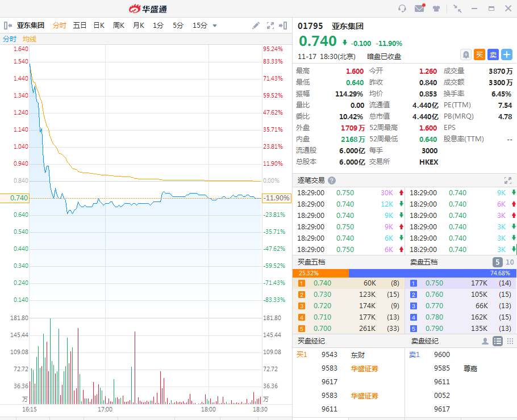Select the 分时 intraday tab
Viewport: 517px width, 420px height.
(59, 26)
